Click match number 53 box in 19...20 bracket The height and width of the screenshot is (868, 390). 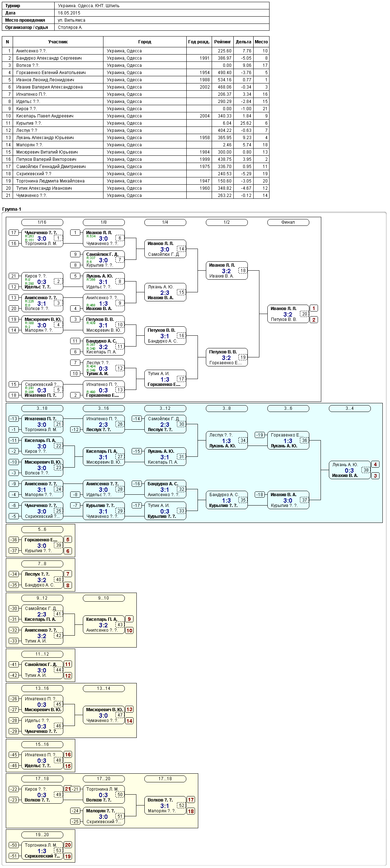(x=59, y=851)
